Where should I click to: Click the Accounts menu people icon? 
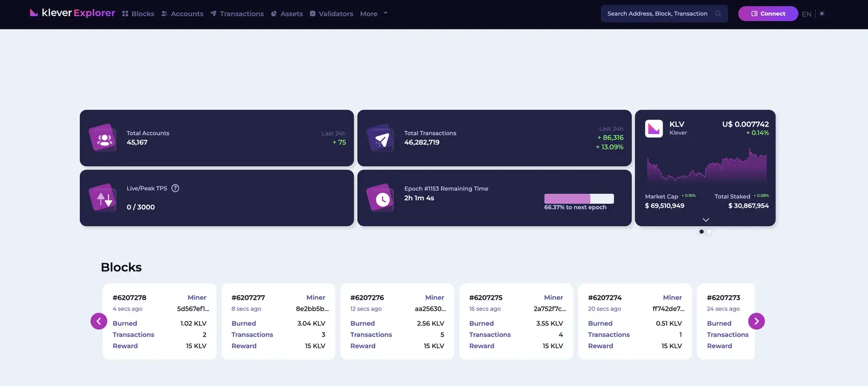(x=164, y=13)
